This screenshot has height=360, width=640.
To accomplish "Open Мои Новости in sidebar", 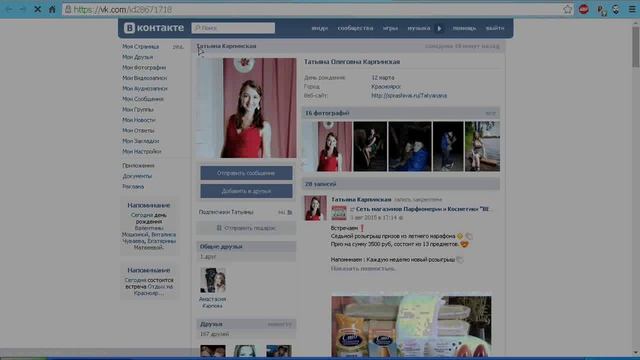I will [x=139, y=120].
